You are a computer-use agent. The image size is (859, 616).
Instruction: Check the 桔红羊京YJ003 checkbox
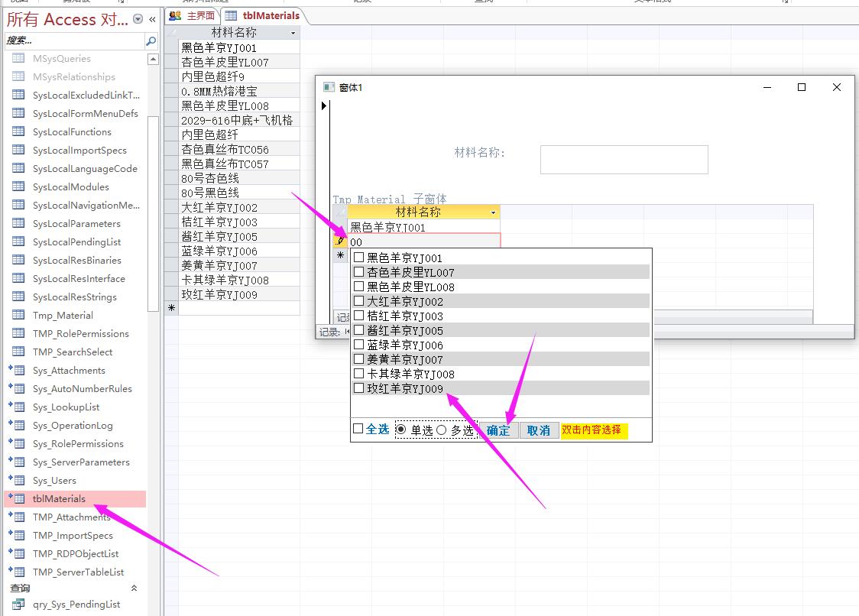coord(359,315)
